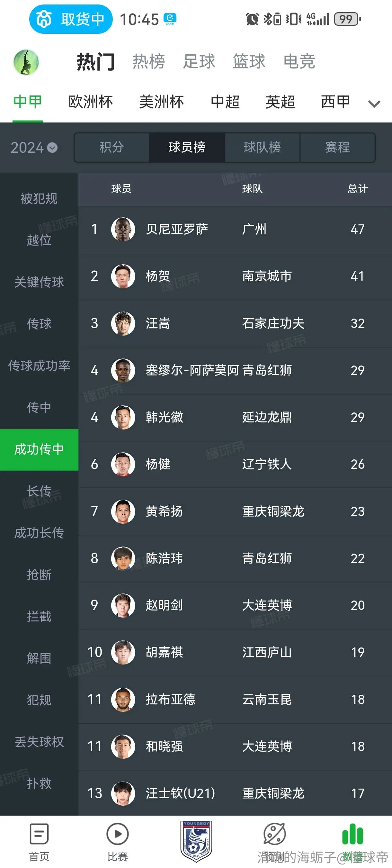Switch to the 球队榜 tab
This screenshot has height=868, width=392.
coord(262,147)
